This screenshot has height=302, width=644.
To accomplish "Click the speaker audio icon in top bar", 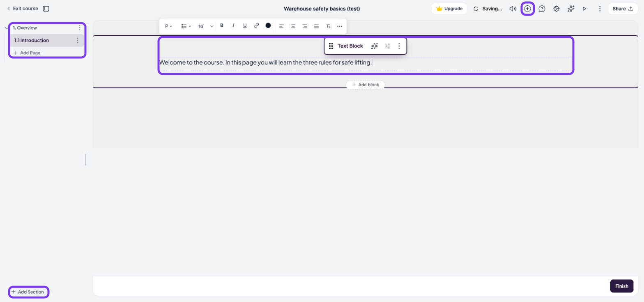I will click(x=513, y=9).
